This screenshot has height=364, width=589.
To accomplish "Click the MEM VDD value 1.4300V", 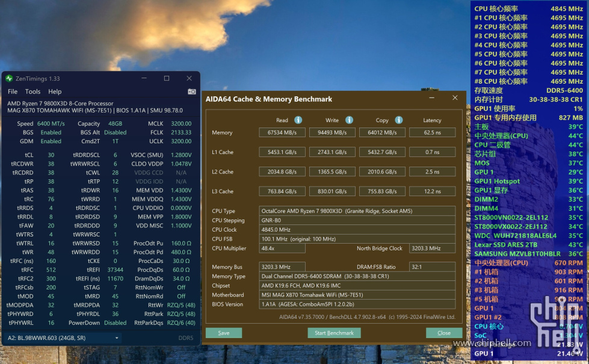I will [181, 191].
